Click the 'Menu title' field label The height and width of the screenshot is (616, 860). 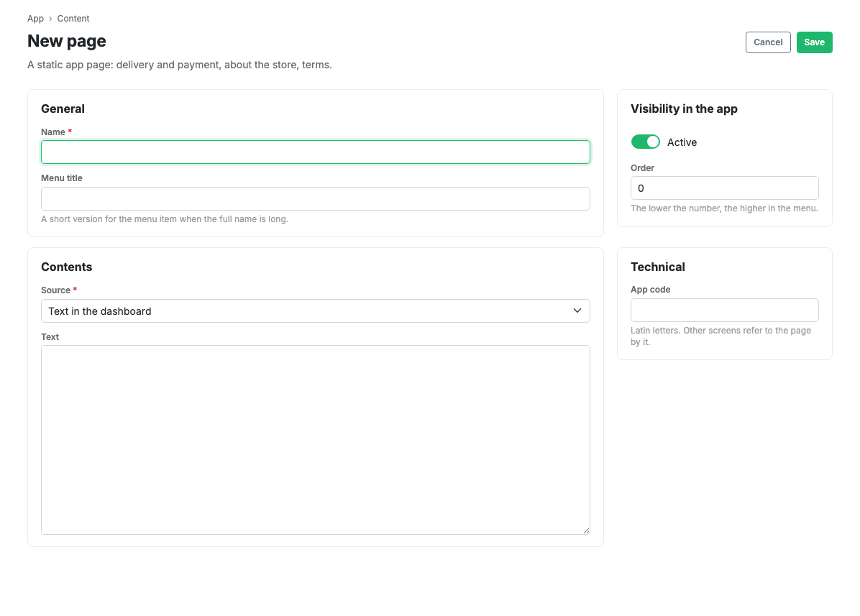click(x=62, y=178)
